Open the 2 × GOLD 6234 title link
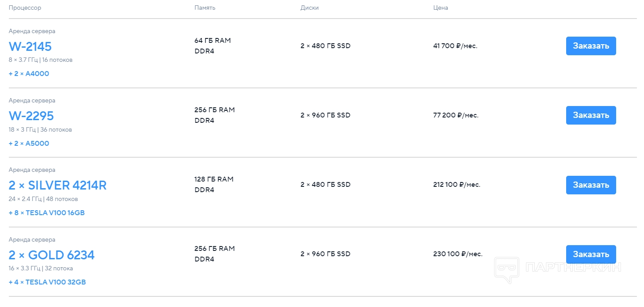Viewport: 644px width, 307px height. (51, 255)
